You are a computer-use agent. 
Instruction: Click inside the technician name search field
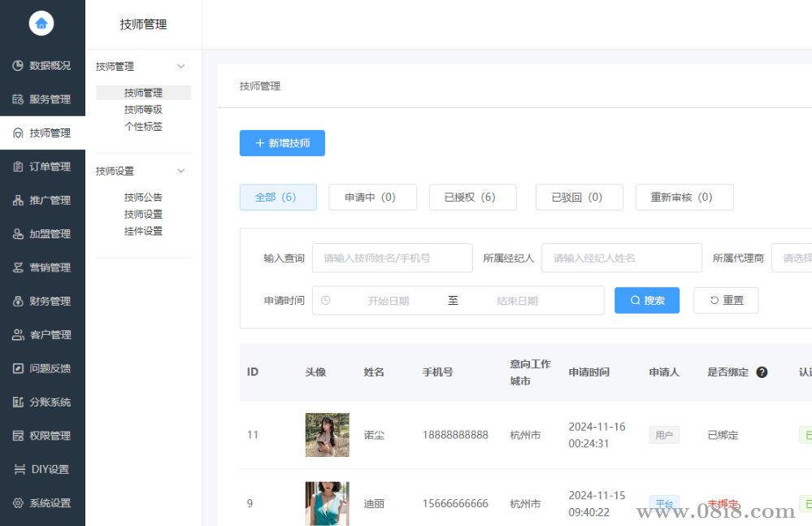point(393,257)
